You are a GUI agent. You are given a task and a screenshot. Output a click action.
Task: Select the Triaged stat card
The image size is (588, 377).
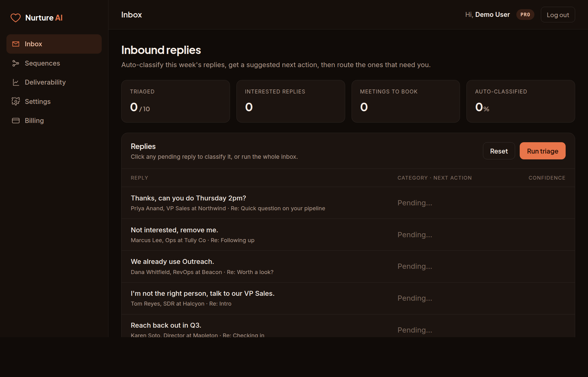click(175, 101)
